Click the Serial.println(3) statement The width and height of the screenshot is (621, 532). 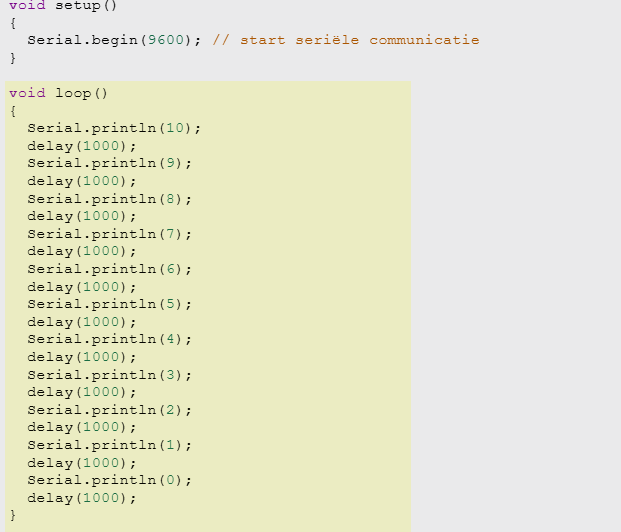[109, 375]
